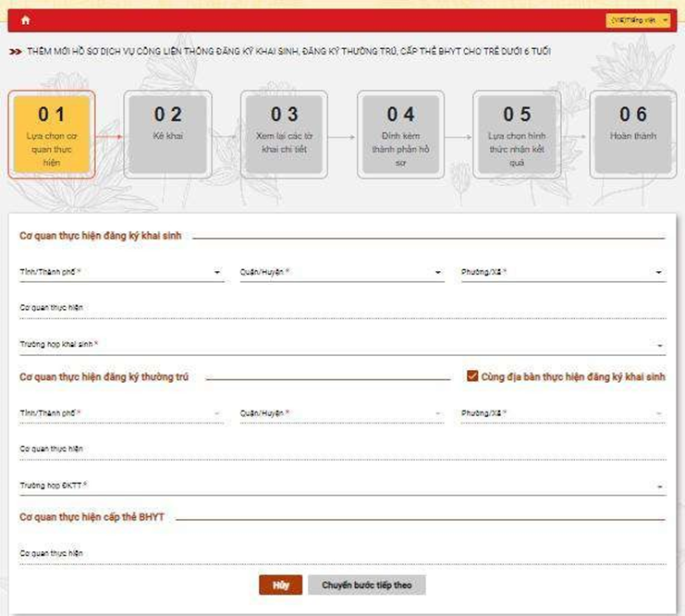Click Cơ quan thực hiện field under BHYT
Viewport: 685px width, 616px height.
[x=342, y=555]
